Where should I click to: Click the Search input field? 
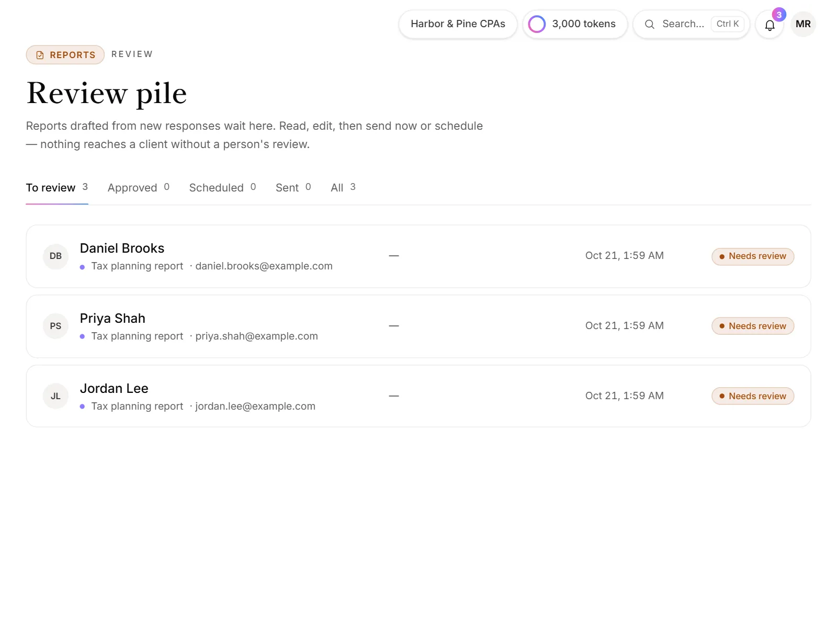click(x=691, y=24)
